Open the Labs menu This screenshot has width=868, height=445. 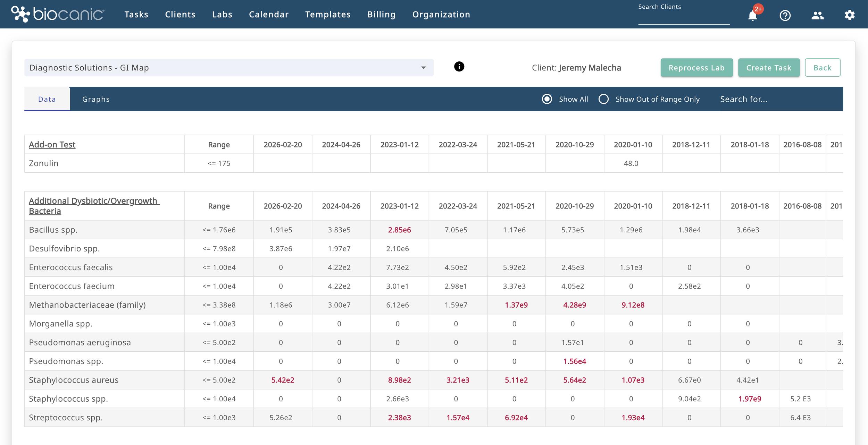(x=222, y=15)
